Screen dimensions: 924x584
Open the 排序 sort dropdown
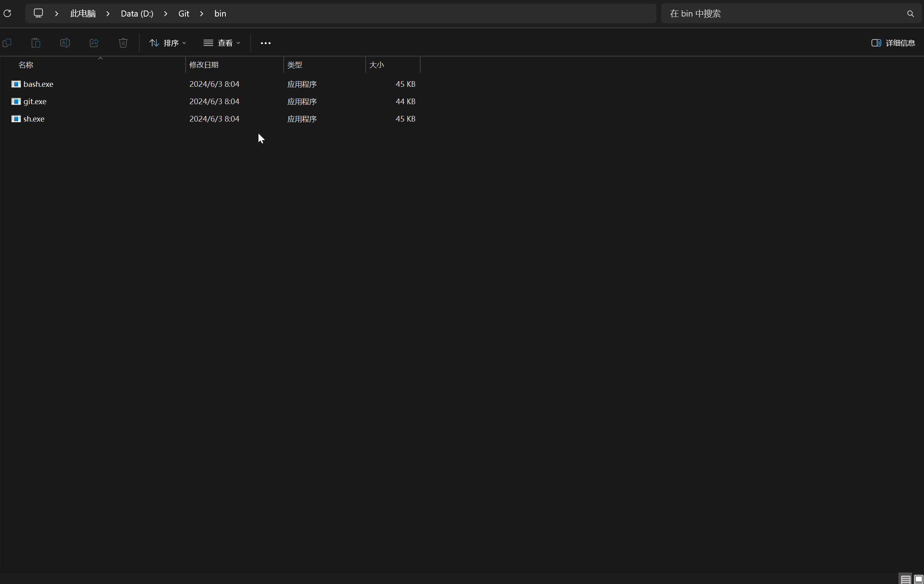168,43
